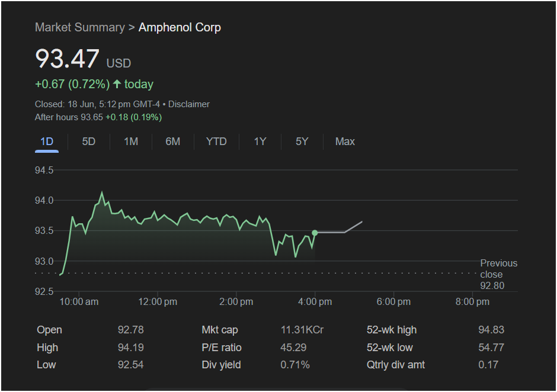
Task: Click the green upward arrow next to today
Action: 117,84
